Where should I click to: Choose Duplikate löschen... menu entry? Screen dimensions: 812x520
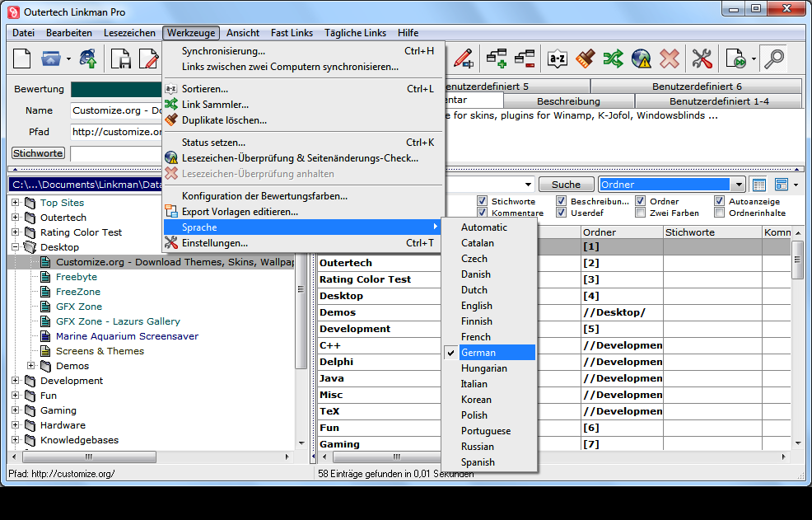click(x=303, y=120)
